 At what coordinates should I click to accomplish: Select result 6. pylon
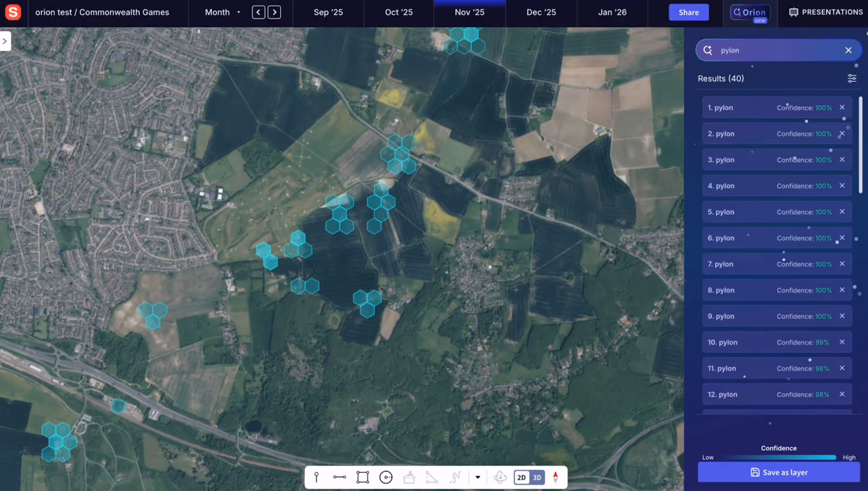(777, 238)
